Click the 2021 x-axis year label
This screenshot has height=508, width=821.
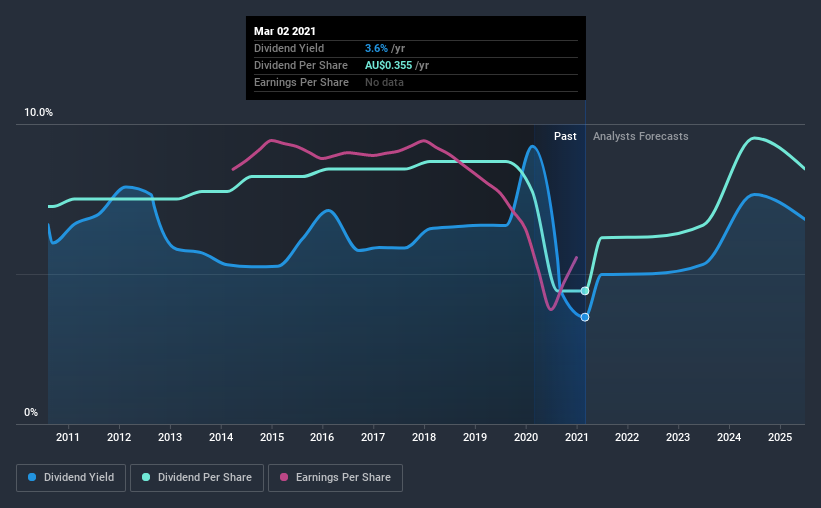tap(576, 437)
